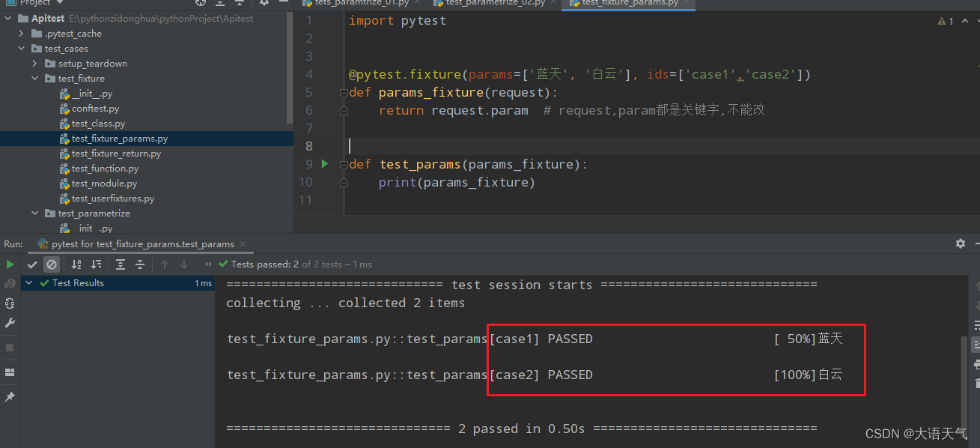The height and width of the screenshot is (448, 980).
Task: Run test_params via the green gutter arrow
Action: tap(323, 163)
